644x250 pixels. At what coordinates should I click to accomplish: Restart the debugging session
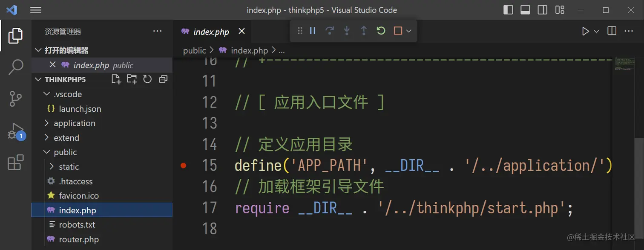381,31
